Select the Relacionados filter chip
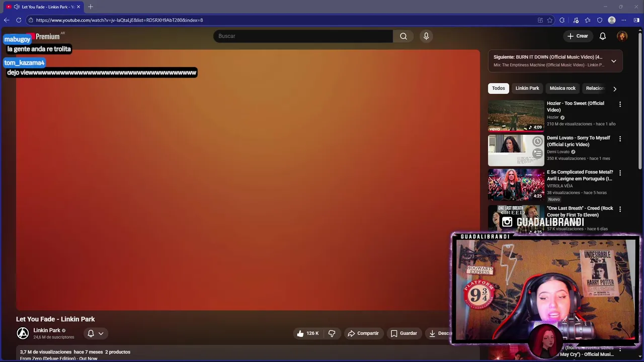 point(595,88)
